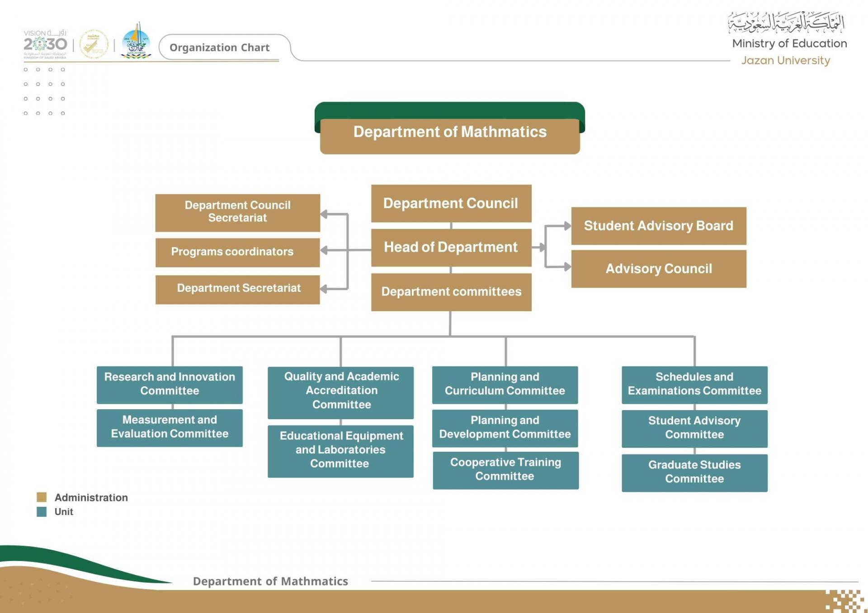Select the Advisory Council box
The height and width of the screenshot is (613, 868).
tap(658, 269)
